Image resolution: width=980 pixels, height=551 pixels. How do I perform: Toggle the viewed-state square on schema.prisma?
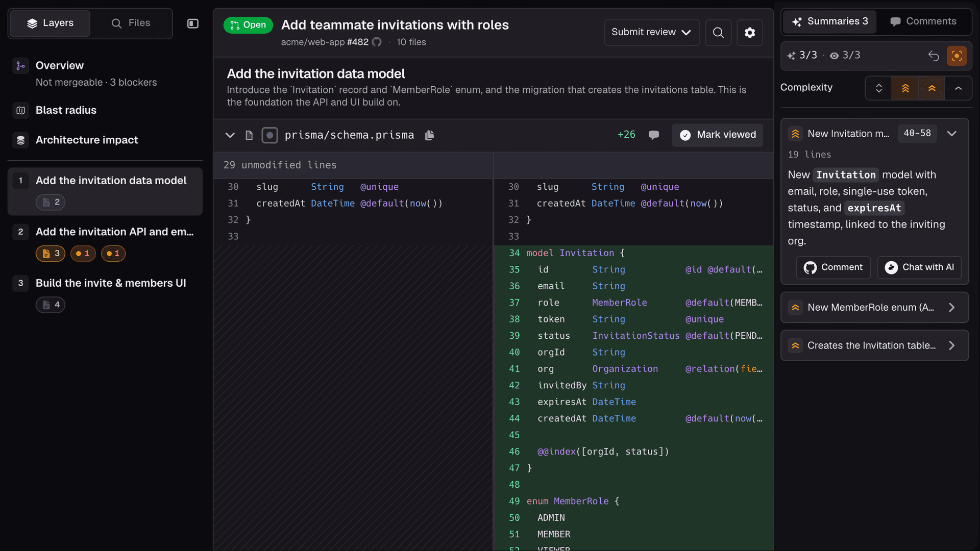click(269, 135)
